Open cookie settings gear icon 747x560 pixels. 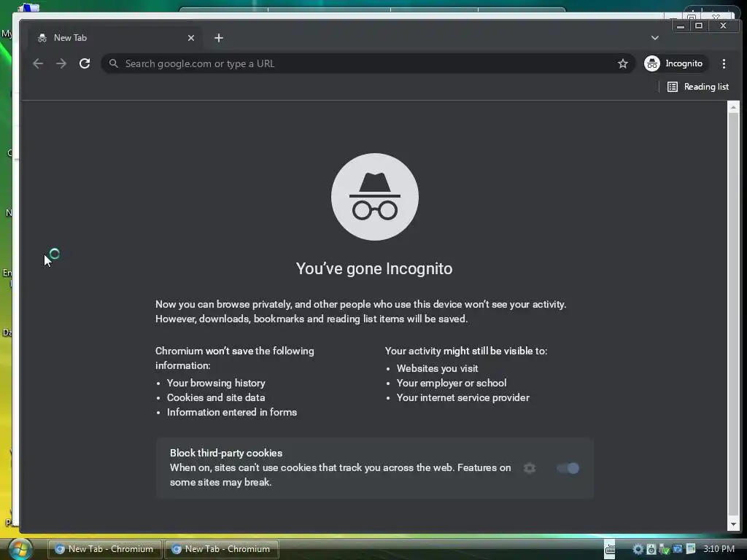pyautogui.click(x=530, y=468)
